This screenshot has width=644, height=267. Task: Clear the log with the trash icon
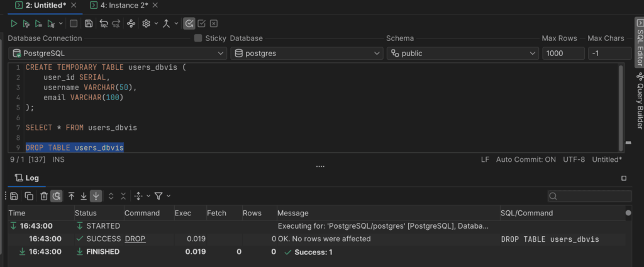point(44,196)
